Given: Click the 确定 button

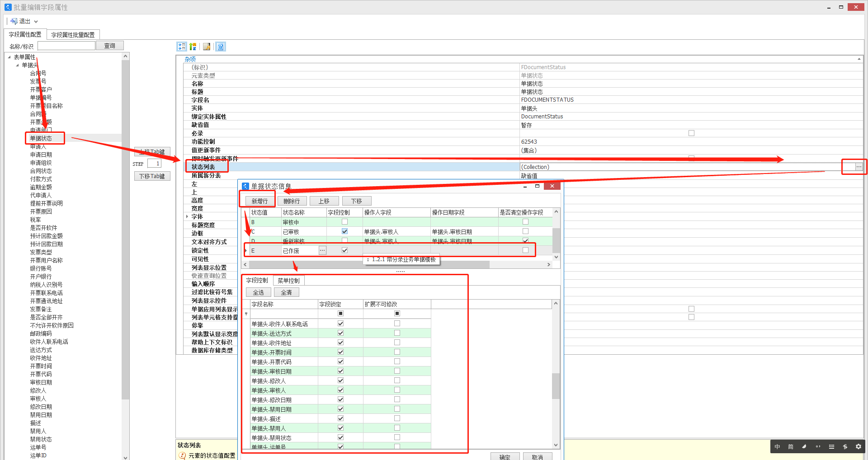Looking at the screenshot, I should click(505, 457).
